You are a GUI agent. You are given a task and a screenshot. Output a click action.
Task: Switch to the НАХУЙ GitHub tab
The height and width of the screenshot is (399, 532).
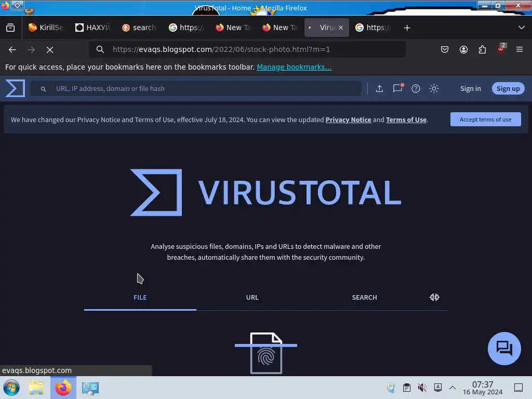coord(92,28)
